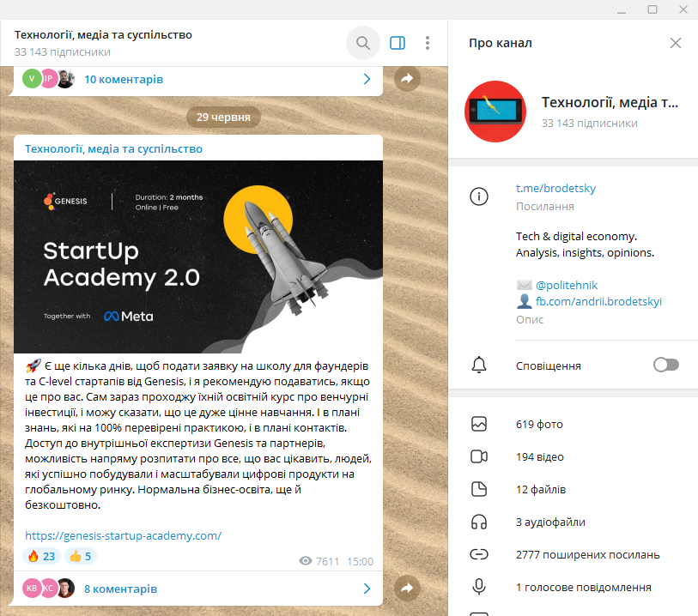Click the subscriber count under the header title
Image resolution: width=698 pixels, height=616 pixels.
tap(63, 52)
